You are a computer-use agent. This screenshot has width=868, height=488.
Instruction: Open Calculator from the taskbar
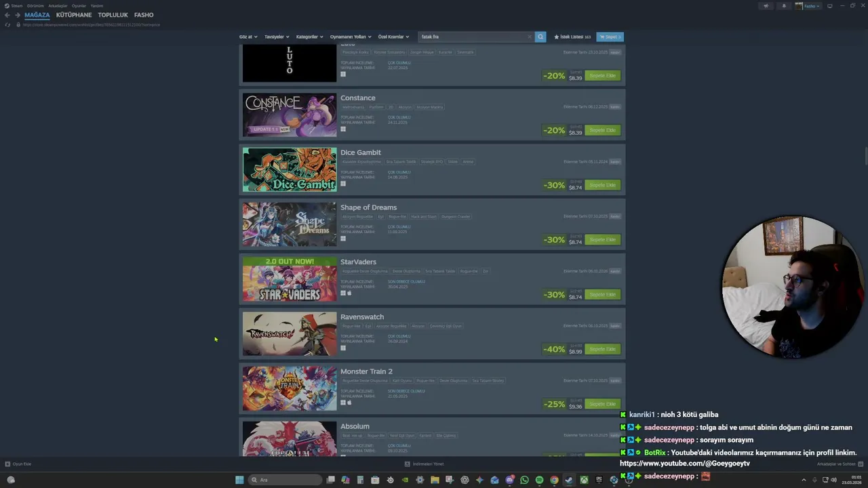click(360, 480)
